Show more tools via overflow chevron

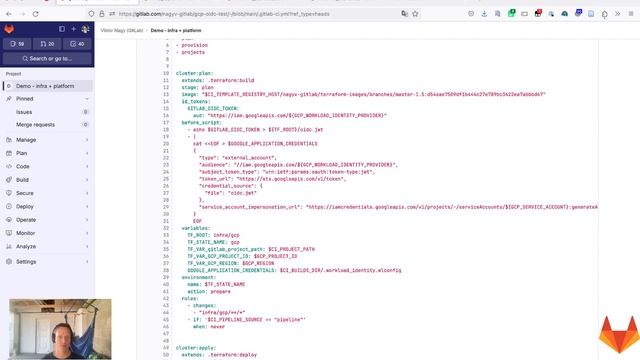click(x=618, y=14)
